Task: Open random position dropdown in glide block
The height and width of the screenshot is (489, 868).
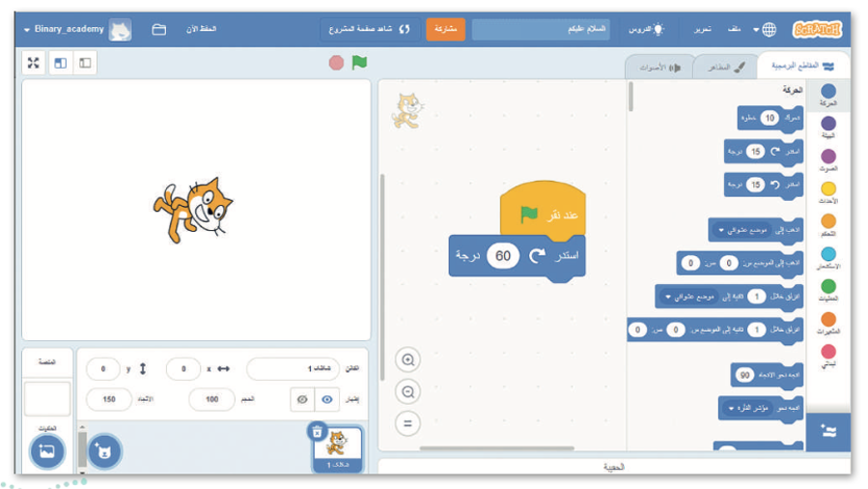Action: (689, 297)
